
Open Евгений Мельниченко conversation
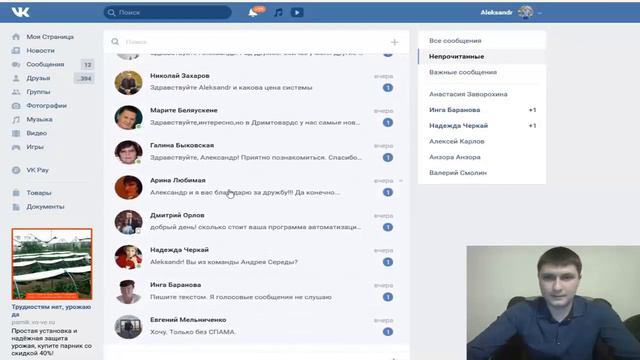[x=256, y=327]
